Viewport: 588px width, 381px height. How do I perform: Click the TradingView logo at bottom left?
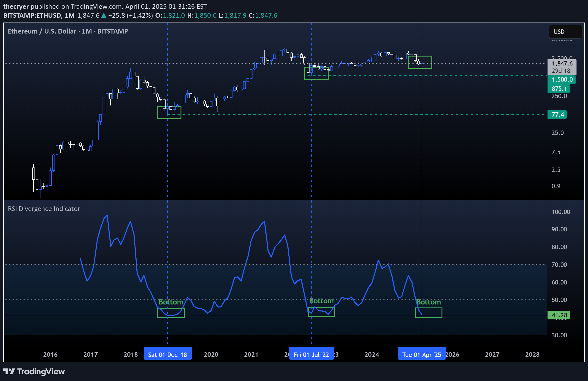coord(34,371)
